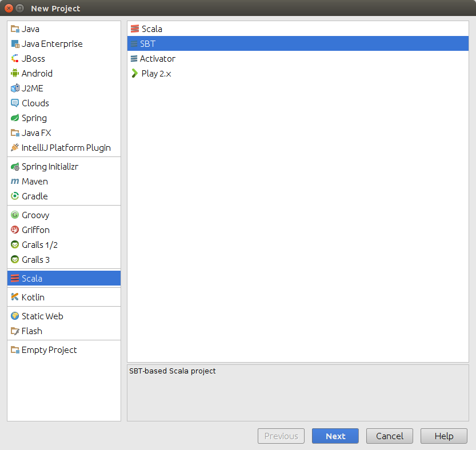
Task: Click the Maven 'm' icon
Action: point(15,181)
